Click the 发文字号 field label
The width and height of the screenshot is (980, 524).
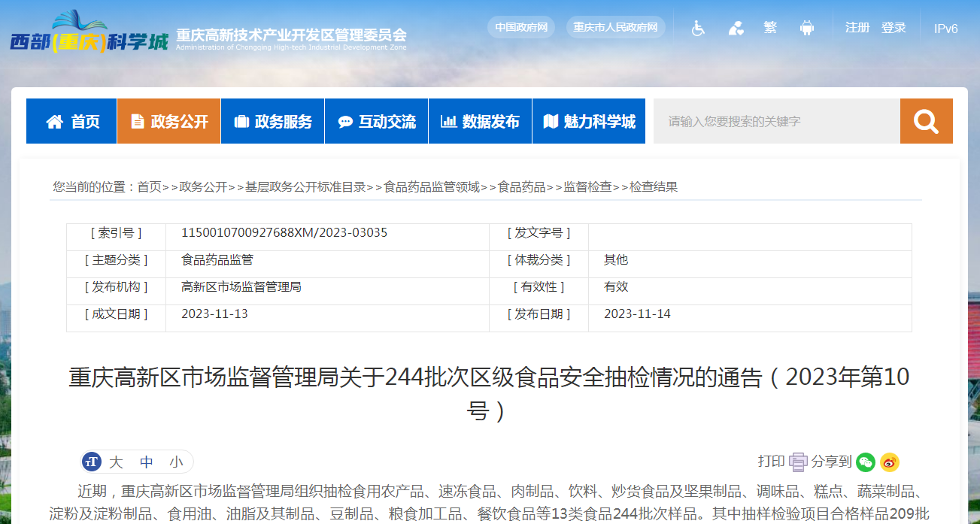[539, 233]
